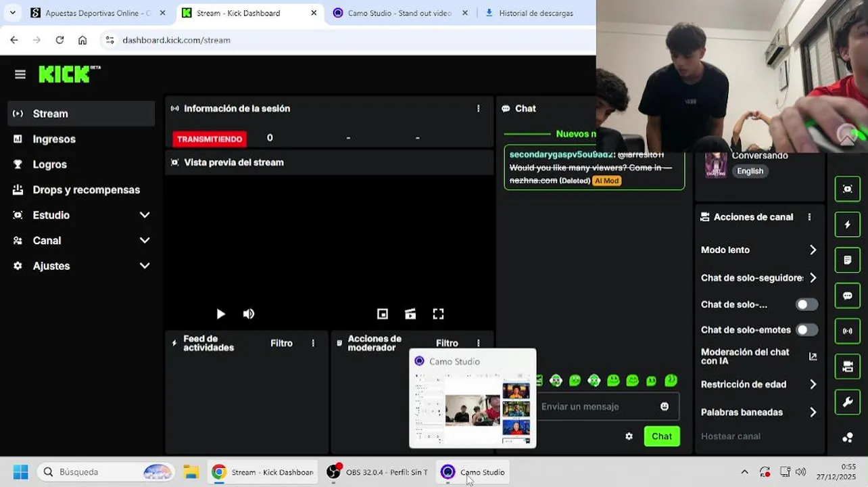Show hidden system tray icons
This screenshot has height=487, width=868.
744,472
